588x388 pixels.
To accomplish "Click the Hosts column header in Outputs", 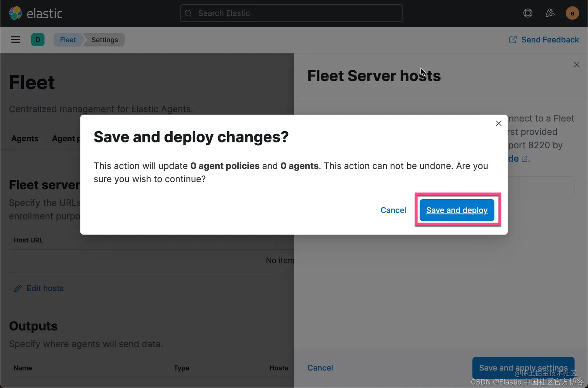I will [x=279, y=368].
